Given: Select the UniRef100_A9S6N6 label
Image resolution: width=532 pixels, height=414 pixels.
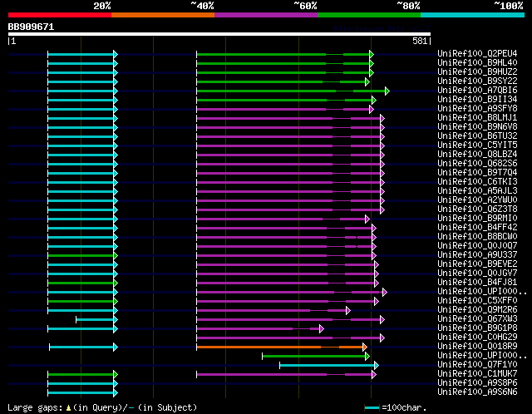Looking at the screenshot, I should point(477,392).
